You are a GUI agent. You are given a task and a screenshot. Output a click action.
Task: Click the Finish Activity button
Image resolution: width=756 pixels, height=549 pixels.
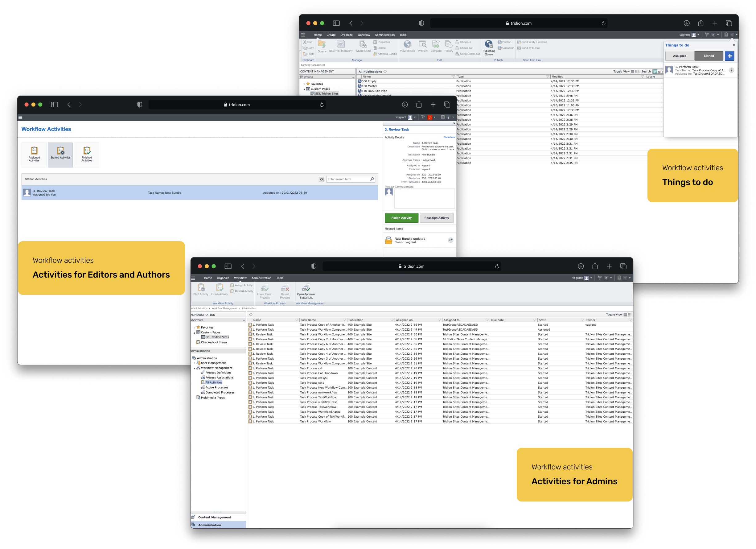coord(401,218)
